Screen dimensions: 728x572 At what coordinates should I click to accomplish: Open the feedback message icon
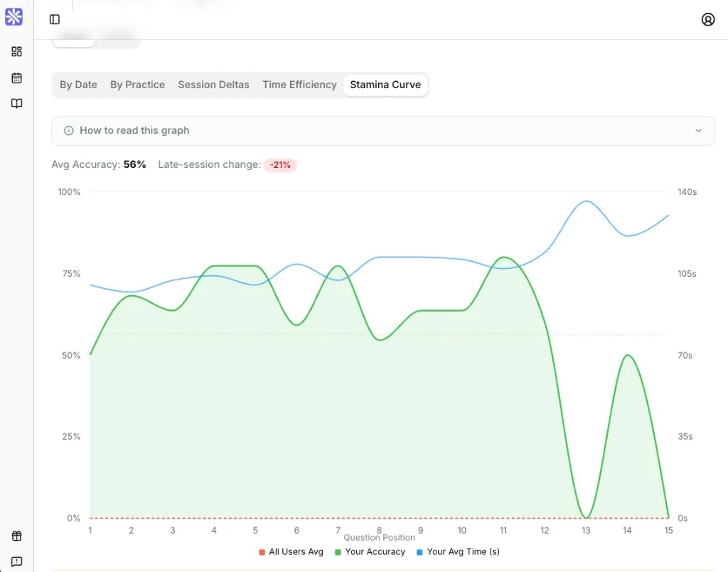point(17,562)
